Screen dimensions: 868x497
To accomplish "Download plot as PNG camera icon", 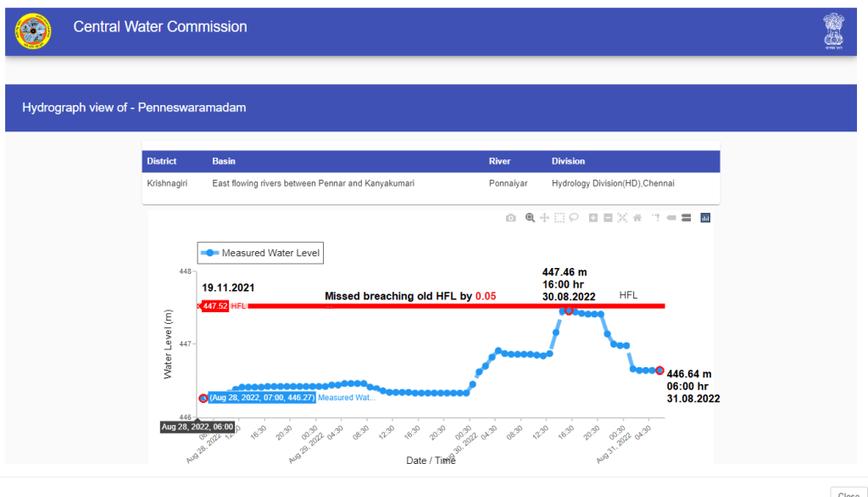I will pos(510,218).
